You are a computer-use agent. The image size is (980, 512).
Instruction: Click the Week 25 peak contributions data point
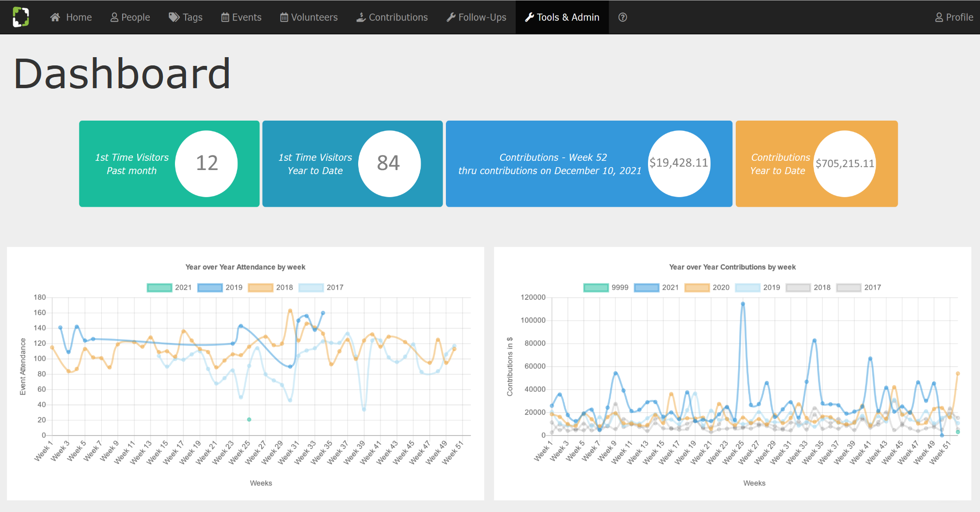[x=743, y=304]
